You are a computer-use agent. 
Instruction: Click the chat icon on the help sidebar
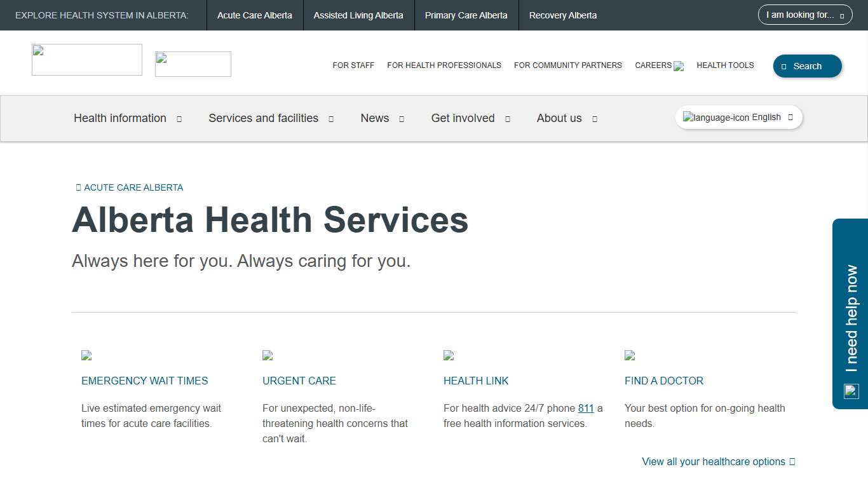click(850, 391)
